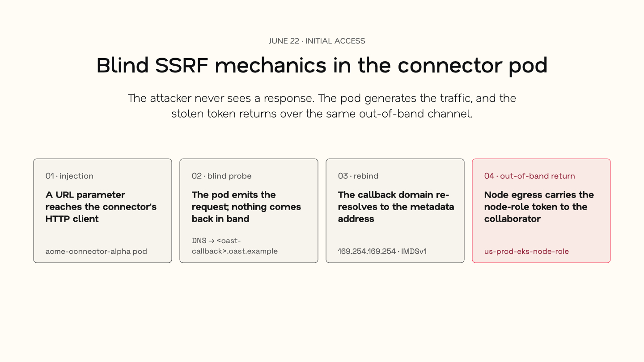Click the '02 · blind probe' step label

(222, 176)
